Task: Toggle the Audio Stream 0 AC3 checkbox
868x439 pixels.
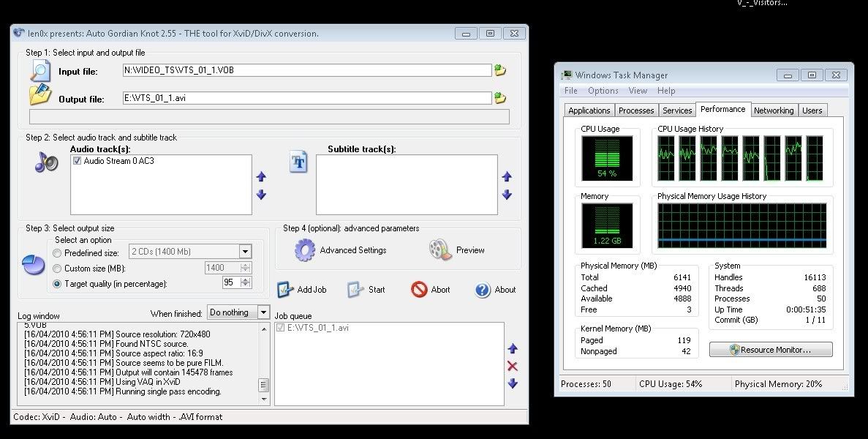Action: pos(77,161)
